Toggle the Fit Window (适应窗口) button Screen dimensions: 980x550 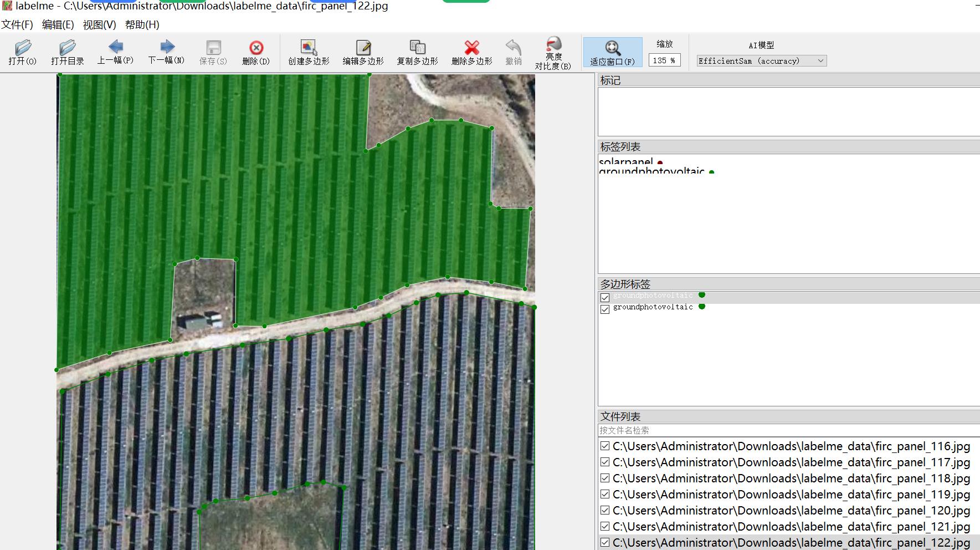tap(612, 52)
